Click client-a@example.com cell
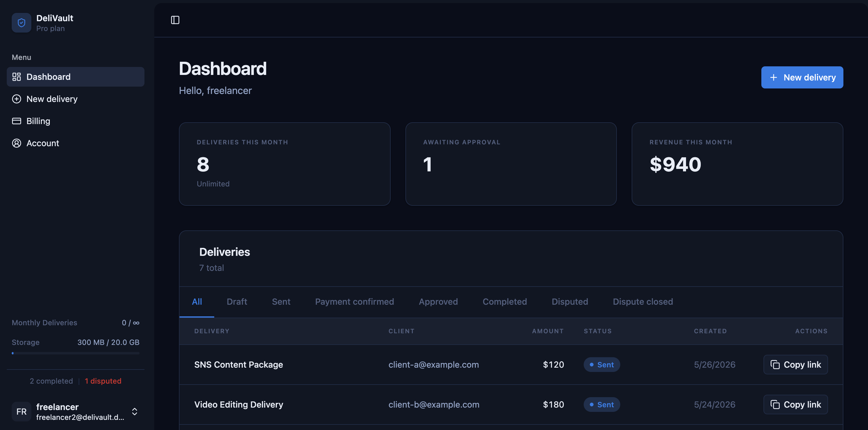Viewport: 868px width, 430px height. pyautogui.click(x=434, y=365)
